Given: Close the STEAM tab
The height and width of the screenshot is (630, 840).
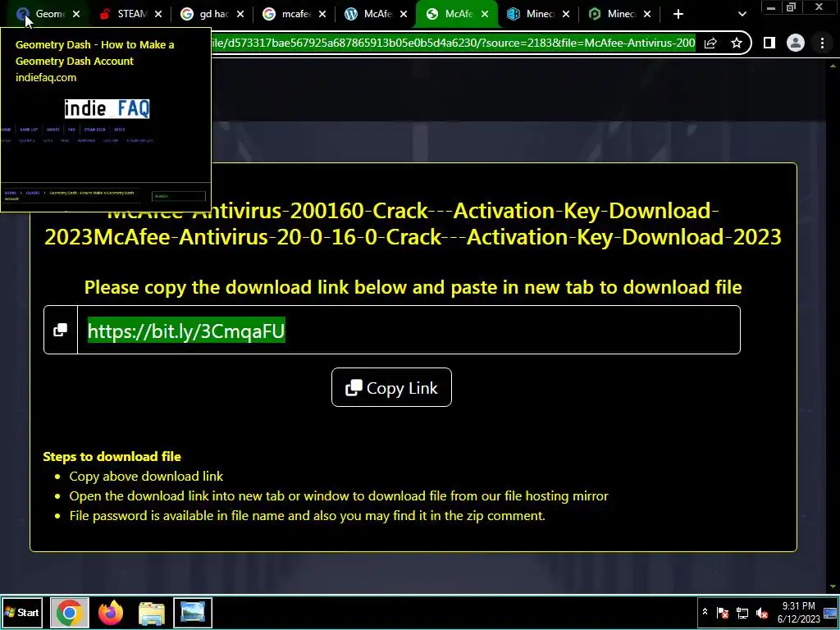Looking at the screenshot, I should coord(158,14).
